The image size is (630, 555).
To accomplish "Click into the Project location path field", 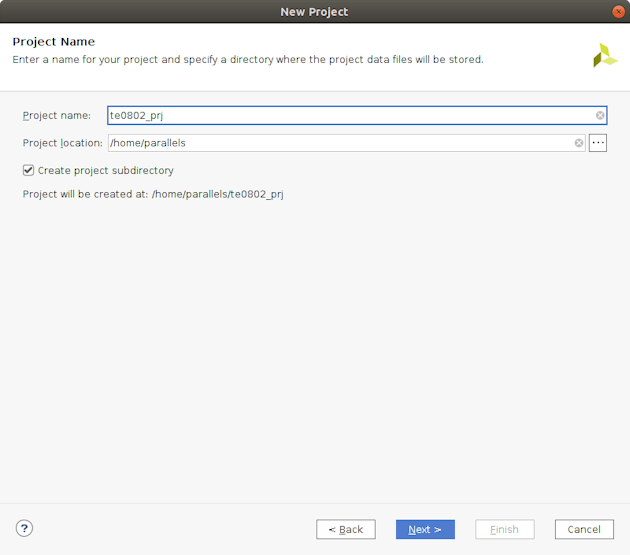I will tap(340, 143).
